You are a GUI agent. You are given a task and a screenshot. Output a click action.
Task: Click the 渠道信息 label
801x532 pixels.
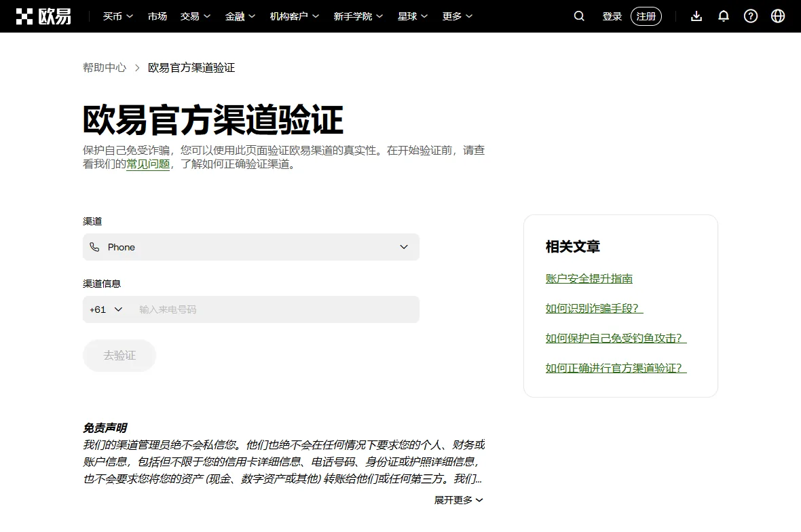102,284
